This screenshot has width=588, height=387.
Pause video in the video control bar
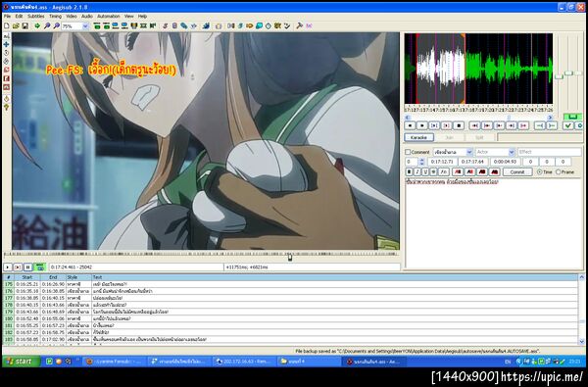[27, 267]
